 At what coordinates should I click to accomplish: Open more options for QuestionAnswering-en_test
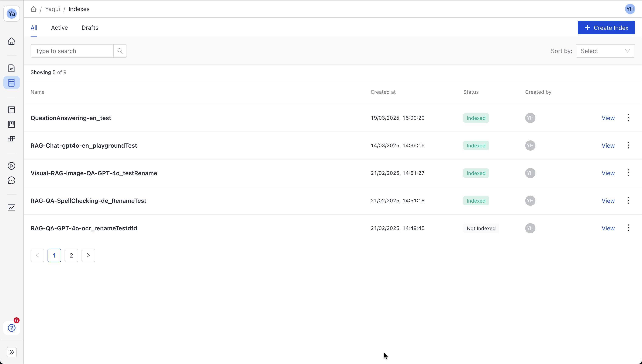coord(628,118)
